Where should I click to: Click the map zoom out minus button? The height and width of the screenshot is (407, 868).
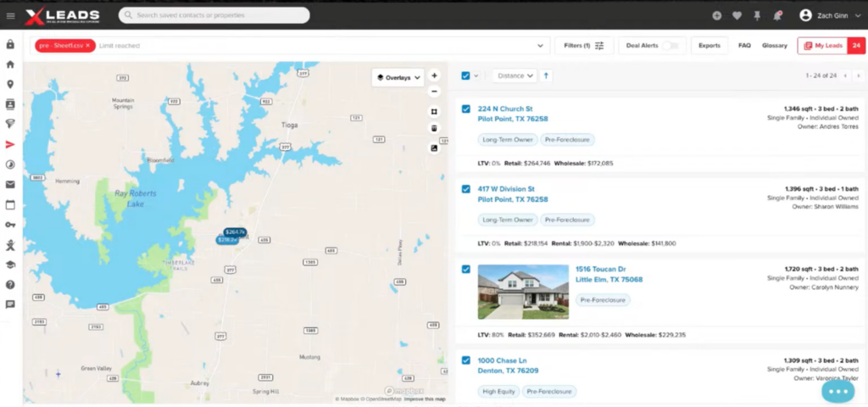pos(434,92)
